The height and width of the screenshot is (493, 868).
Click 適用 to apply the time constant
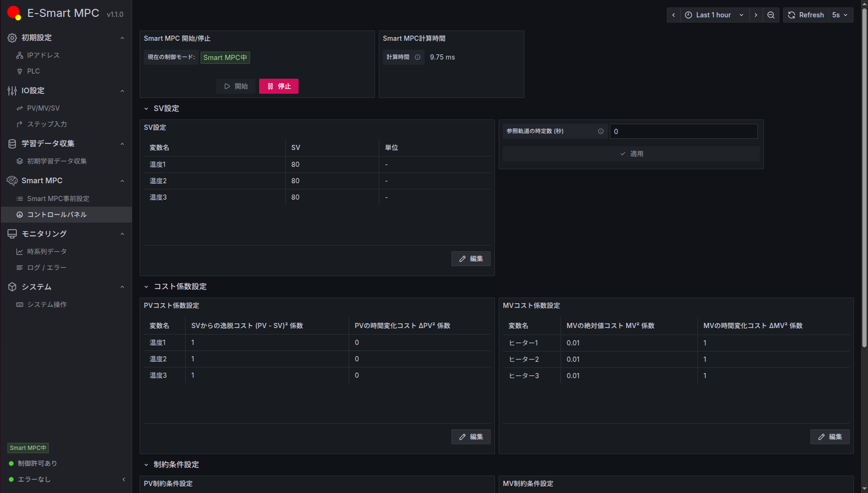(x=631, y=154)
